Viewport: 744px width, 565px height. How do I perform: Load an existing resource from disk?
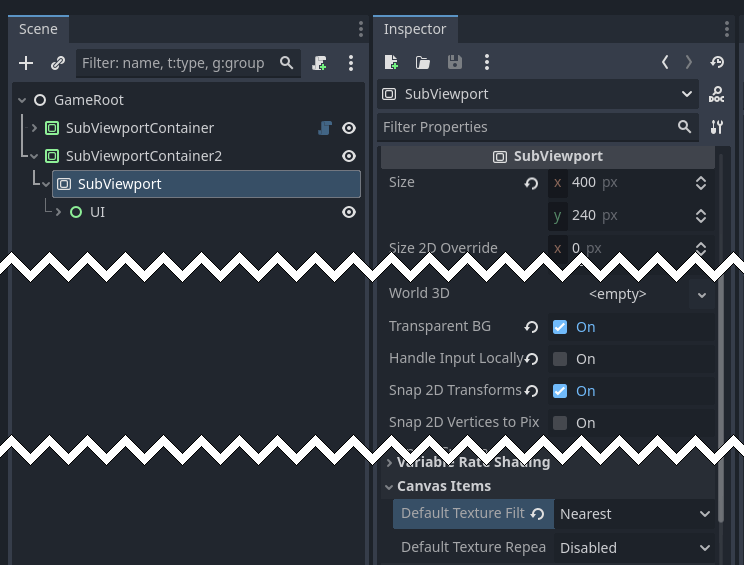(x=422, y=62)
